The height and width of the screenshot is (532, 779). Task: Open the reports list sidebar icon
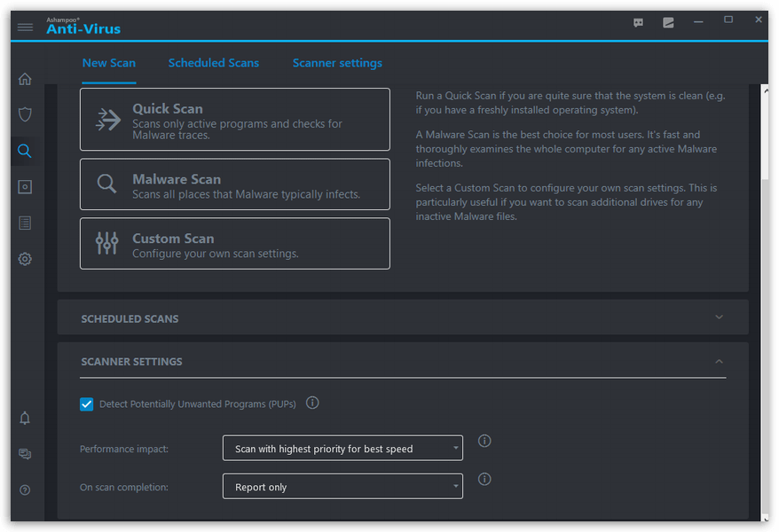(x=25, y=223)
